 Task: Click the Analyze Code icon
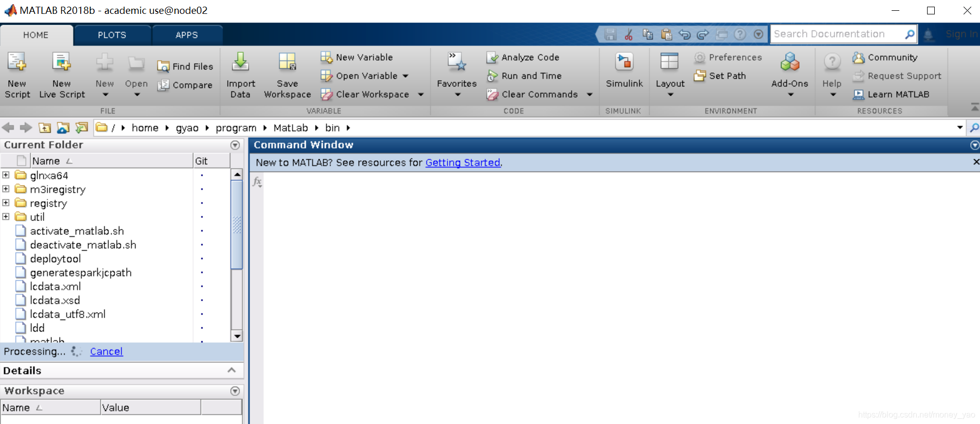[492, 58]
